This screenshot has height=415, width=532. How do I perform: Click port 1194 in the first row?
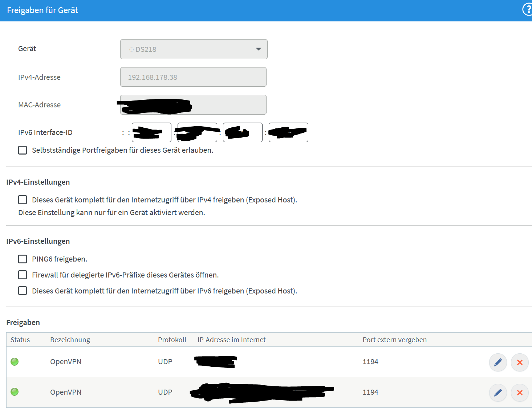(x=370, y=362)
